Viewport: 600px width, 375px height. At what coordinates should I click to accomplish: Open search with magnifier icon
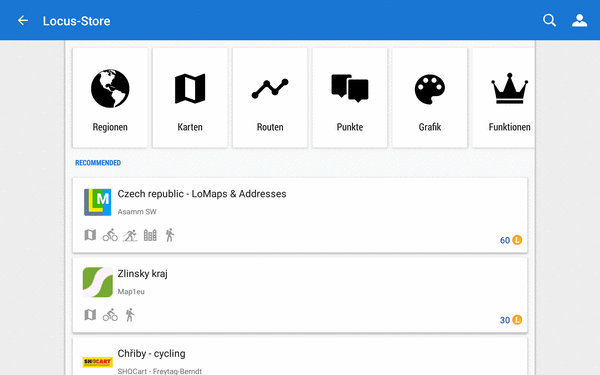[x=549, y=20]
